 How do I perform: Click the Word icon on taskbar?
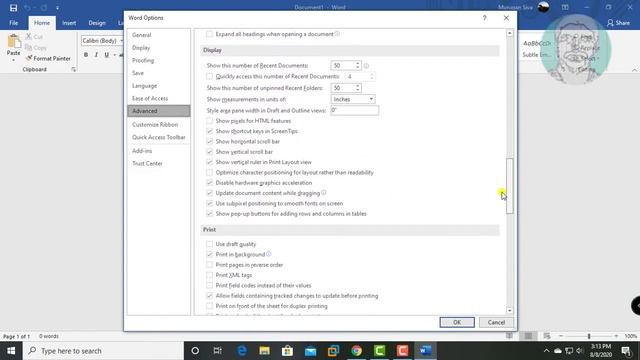point(425,351)
